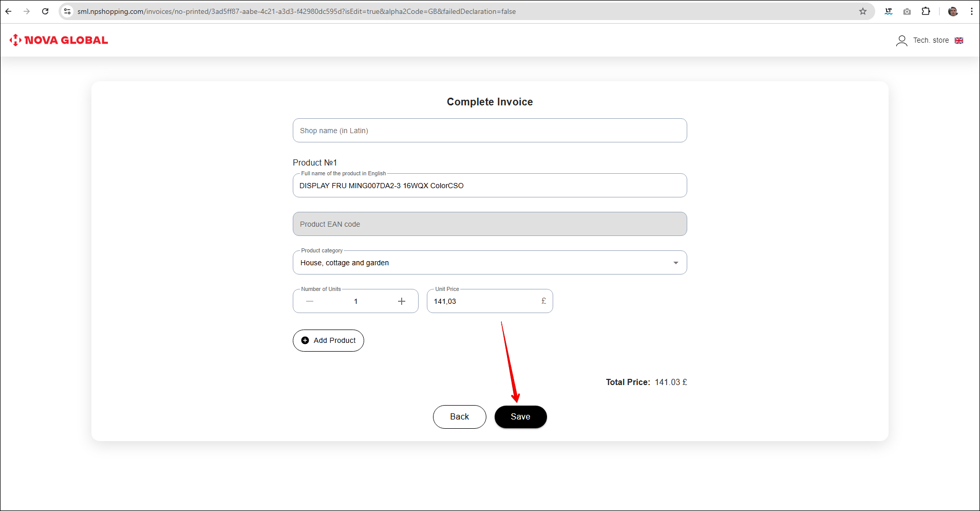Screen dimensions: 980x511
Task: Click the Back button
Action: click(x=459, y=416)
